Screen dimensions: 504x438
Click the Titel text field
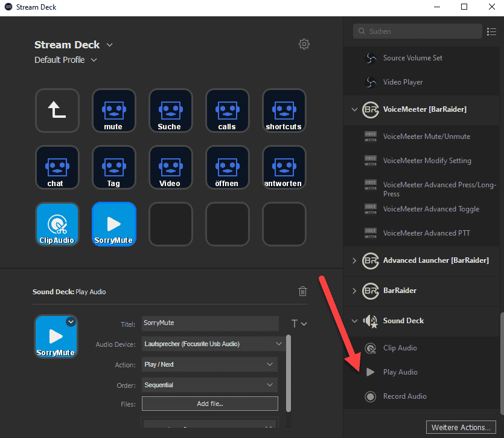click(210, 323)
